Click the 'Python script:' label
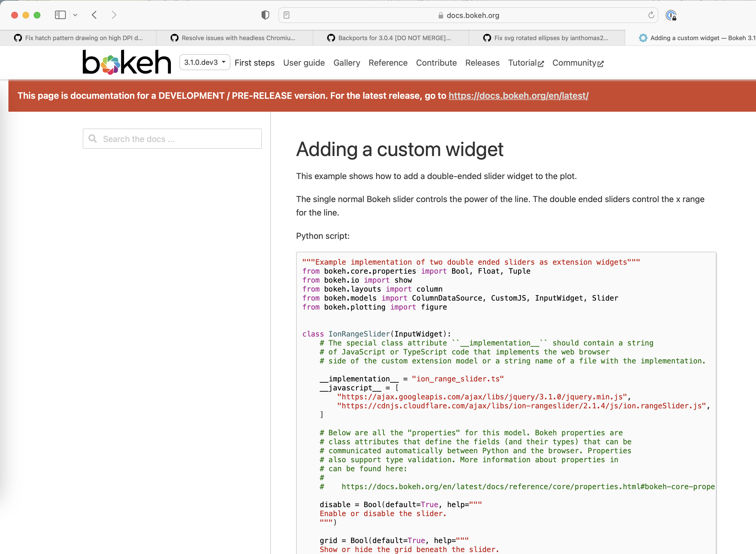The width and height of the screenshot is (756, 554). pyautogui.click(x=322, y=236)
